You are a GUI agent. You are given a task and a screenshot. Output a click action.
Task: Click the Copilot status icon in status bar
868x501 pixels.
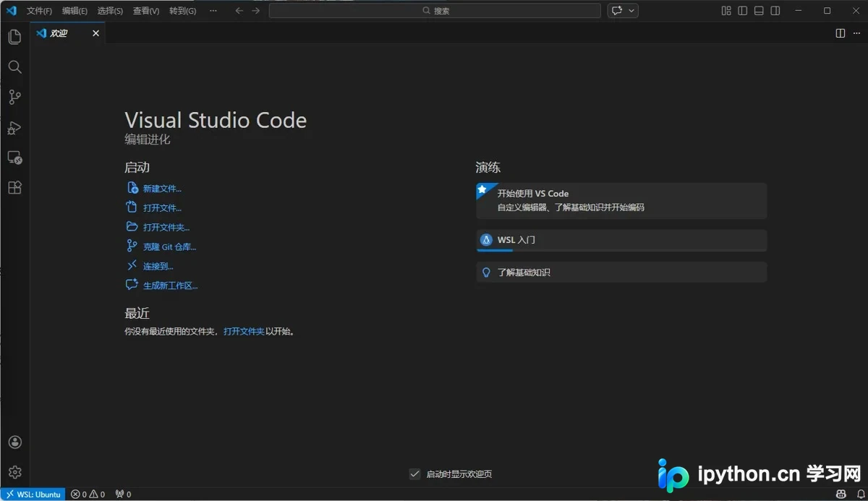[x=842, y=494]
